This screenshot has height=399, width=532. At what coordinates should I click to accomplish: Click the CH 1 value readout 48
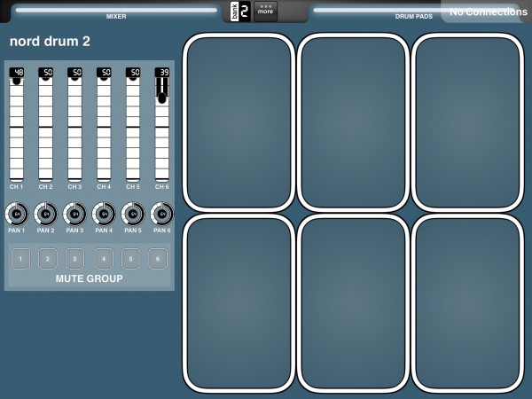(17, 72)
